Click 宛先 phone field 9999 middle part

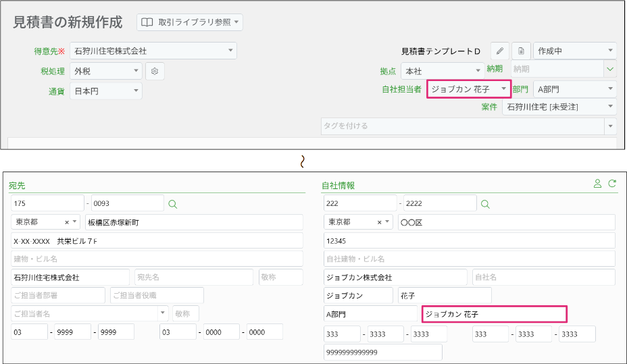coord(72,332)
